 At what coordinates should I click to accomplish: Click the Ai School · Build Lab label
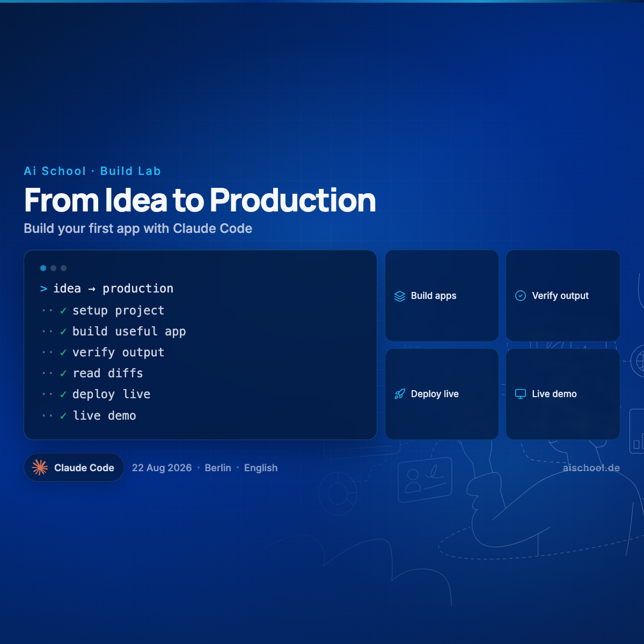(x=92, y=171)
